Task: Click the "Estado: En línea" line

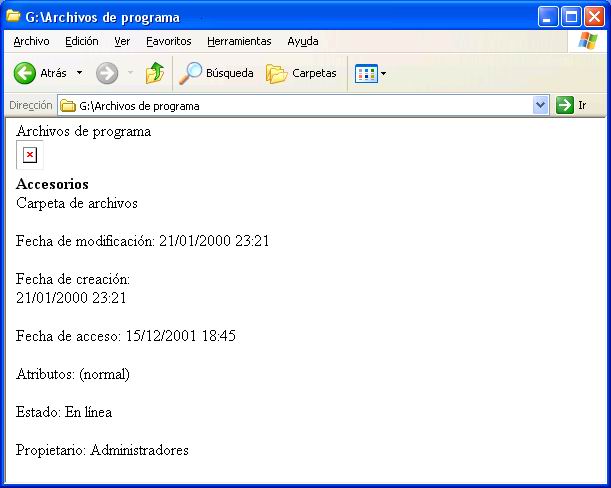Action: (x=64, y=412)
